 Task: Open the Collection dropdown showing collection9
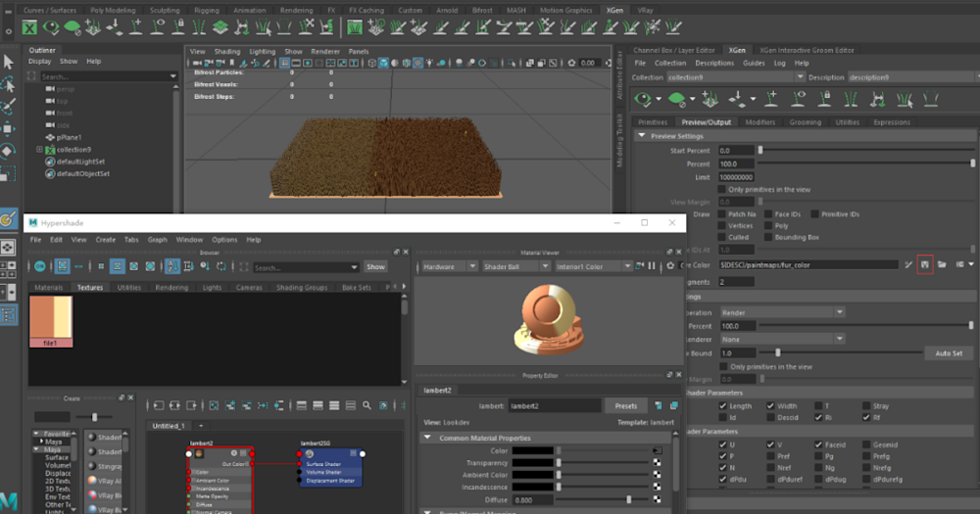pyautogui.click(x=801, y=77)
